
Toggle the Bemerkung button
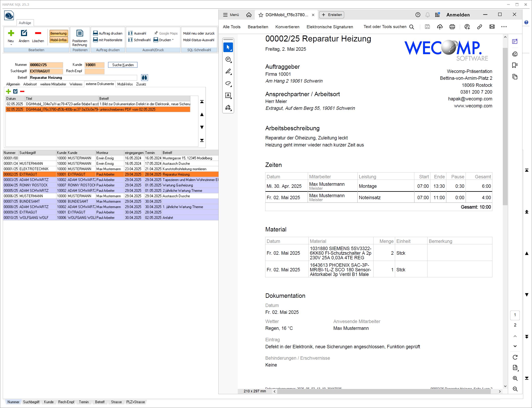(x=58, y=33)
